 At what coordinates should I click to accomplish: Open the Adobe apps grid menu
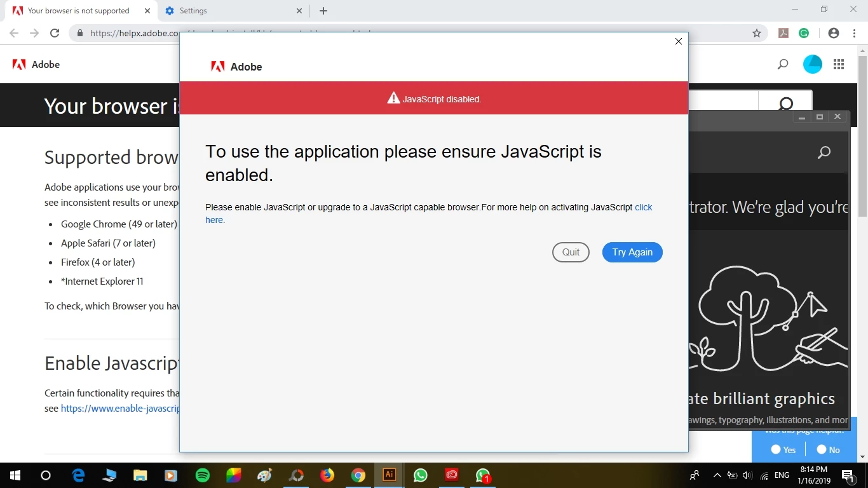pos(839,64)
